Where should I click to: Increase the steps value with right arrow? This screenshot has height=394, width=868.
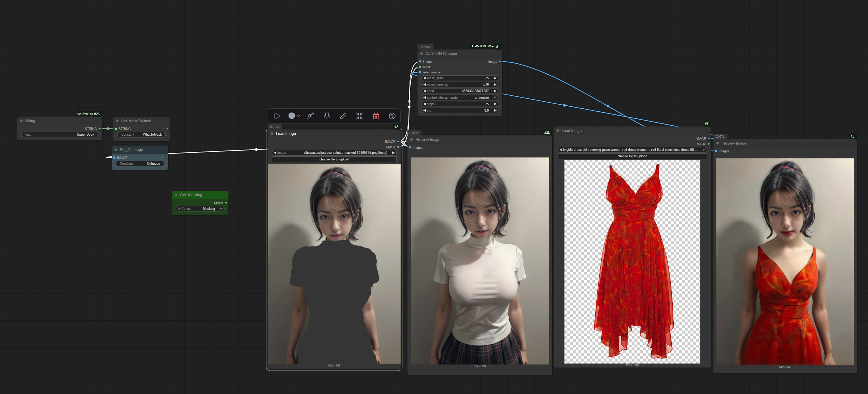[495, 104]
